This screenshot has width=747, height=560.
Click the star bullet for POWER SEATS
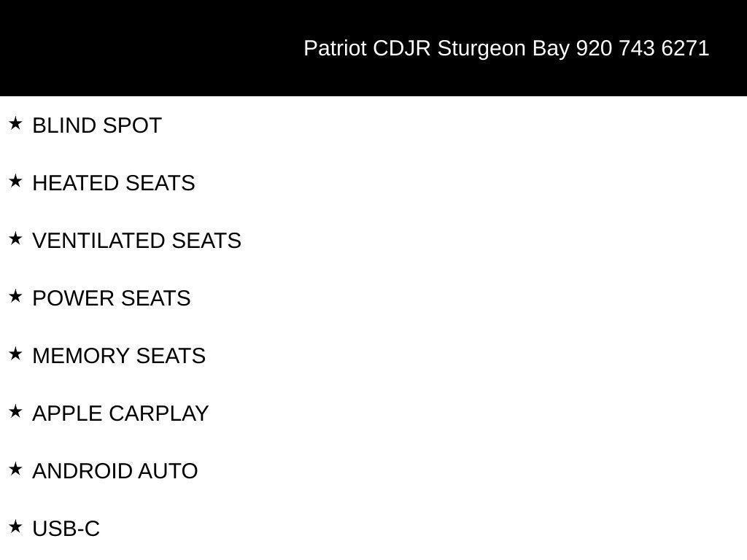[15, 296]
